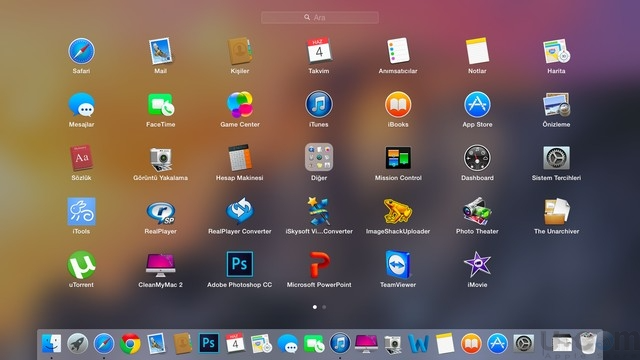Launch Microsoft PowerPoint
The height and width of the screenshot is (360, 640).
coord(319,265)
